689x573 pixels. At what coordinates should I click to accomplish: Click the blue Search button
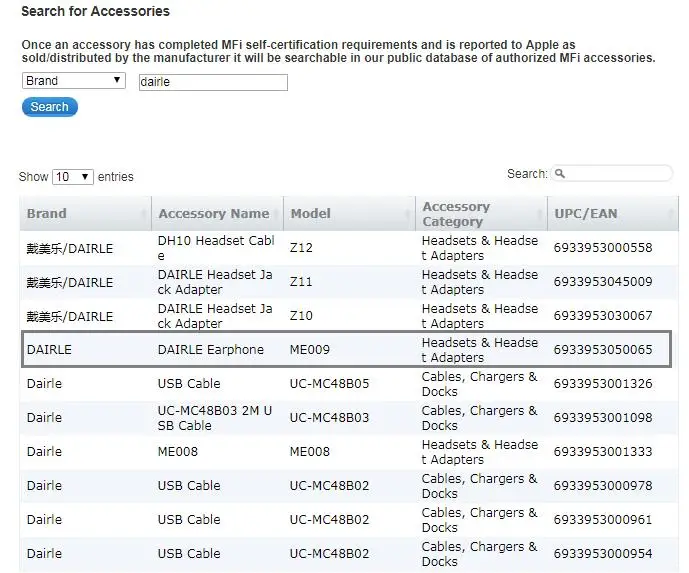(50, 107)
